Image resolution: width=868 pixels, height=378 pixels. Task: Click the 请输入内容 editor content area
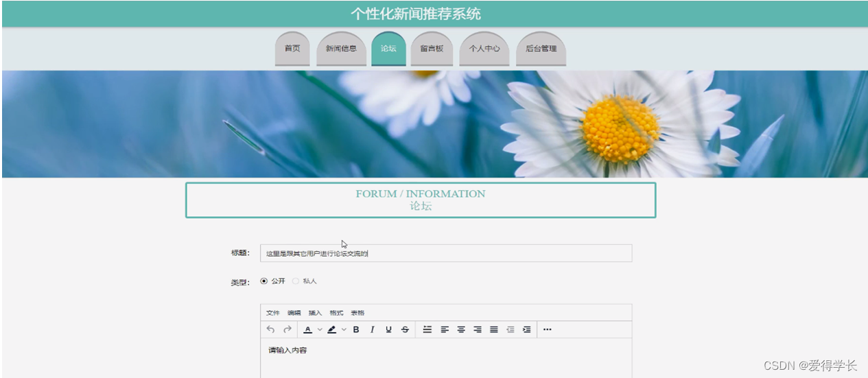[446, 357]
